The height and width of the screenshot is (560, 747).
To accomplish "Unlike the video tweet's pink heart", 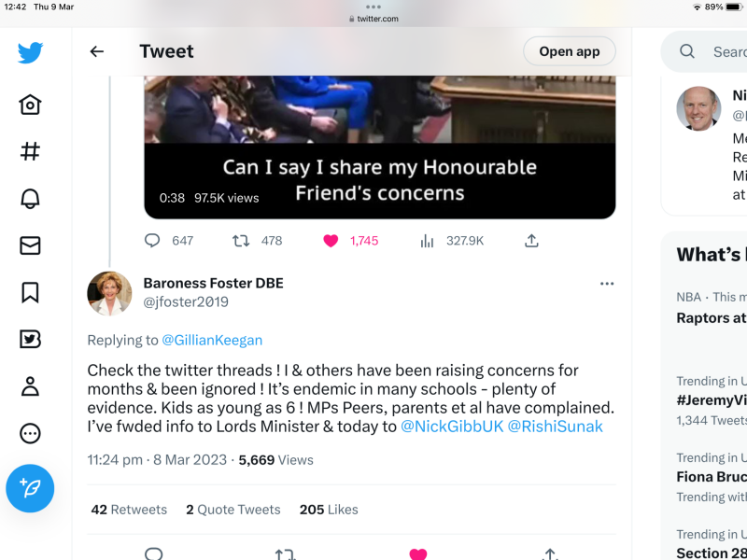I will point(331,241).
